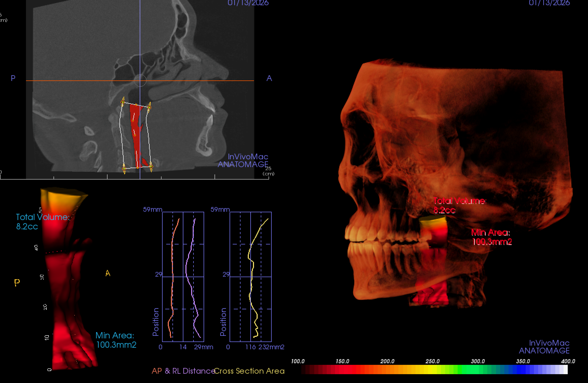
Task: Click the 'AP & RL Distance' graph label
Action: click(x=183, y=371)
